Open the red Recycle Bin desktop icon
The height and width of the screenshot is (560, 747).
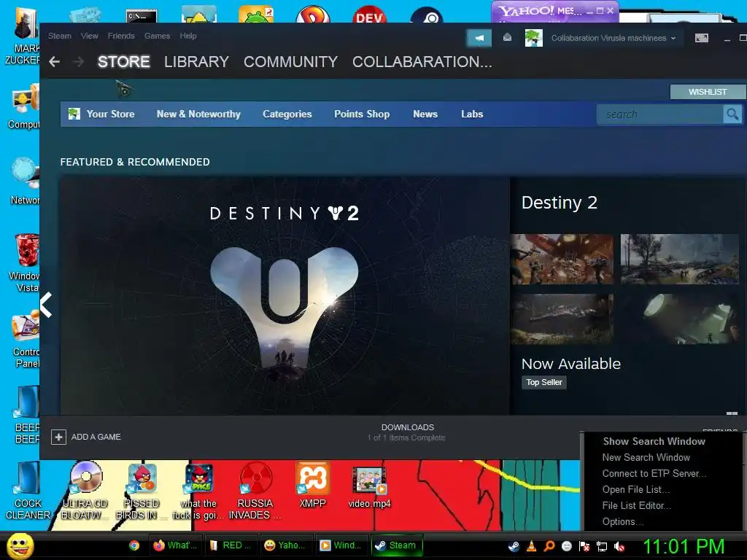coord(26,262)
